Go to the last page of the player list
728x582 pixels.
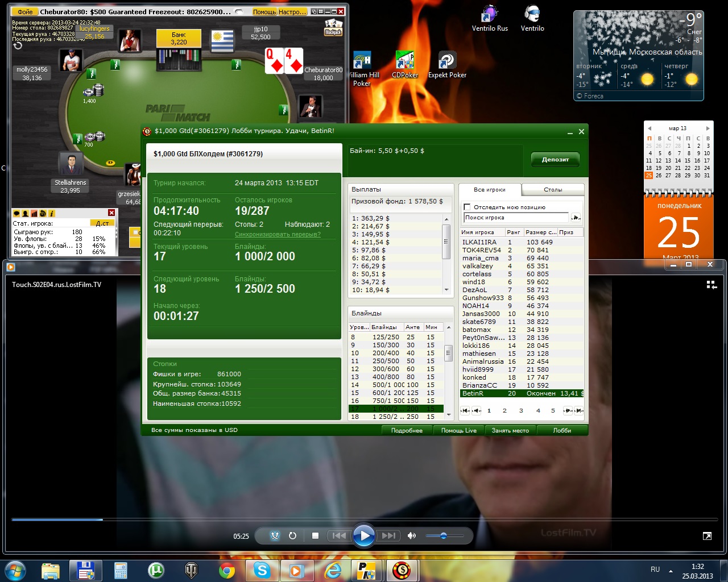(x=579, y=410)
